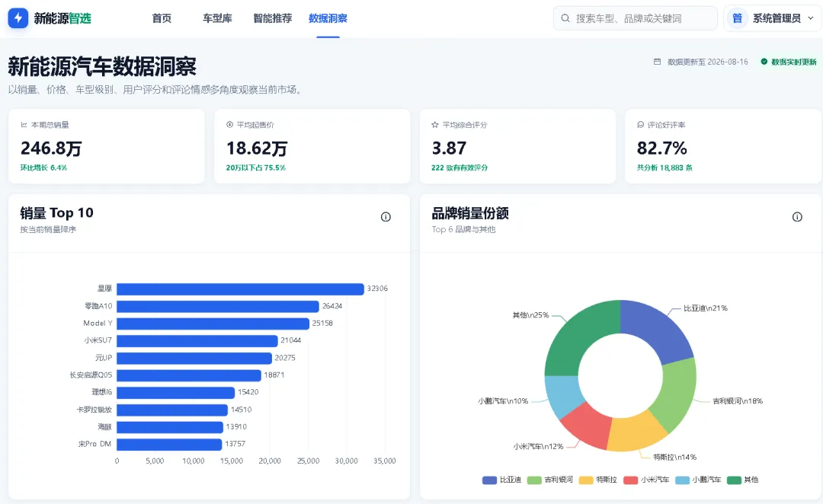Viewport: 823px width, 504px height.
Task: Click the 吉利银河\n18% pie label
Action: (x=738, y=401)
